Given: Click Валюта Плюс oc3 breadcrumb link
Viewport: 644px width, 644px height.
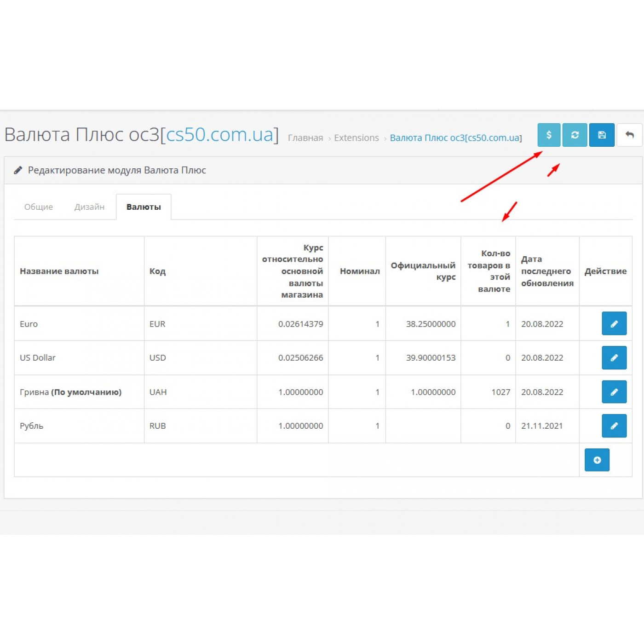Looking at the screenshot, I should [455, 138].
